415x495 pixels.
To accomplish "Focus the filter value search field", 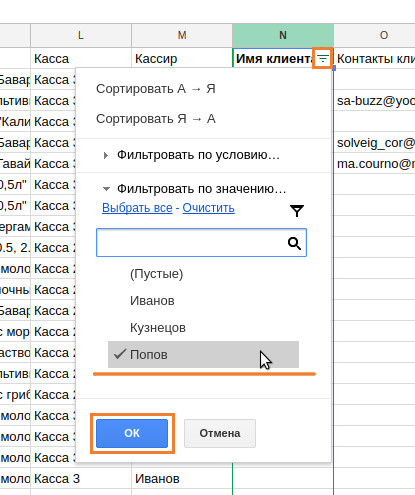I will pyautogui.click(x=201, y=243).
